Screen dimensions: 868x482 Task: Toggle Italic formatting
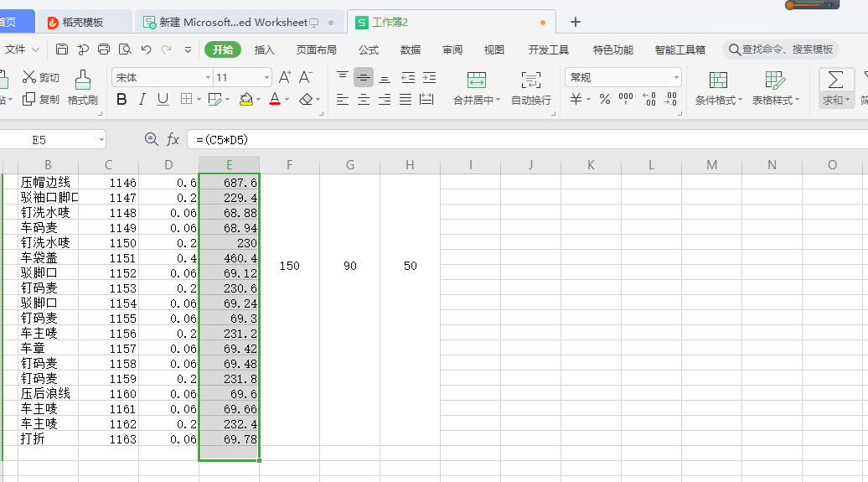(142, 99)
